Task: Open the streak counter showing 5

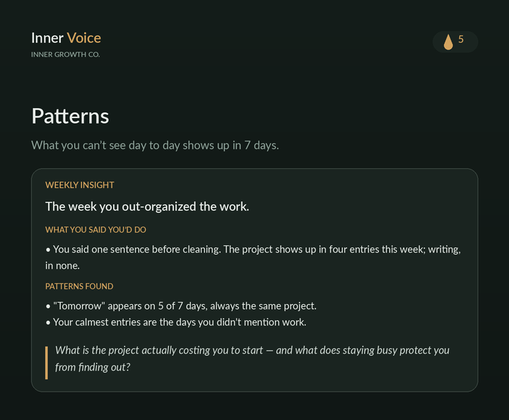Action: coord(455,42)
